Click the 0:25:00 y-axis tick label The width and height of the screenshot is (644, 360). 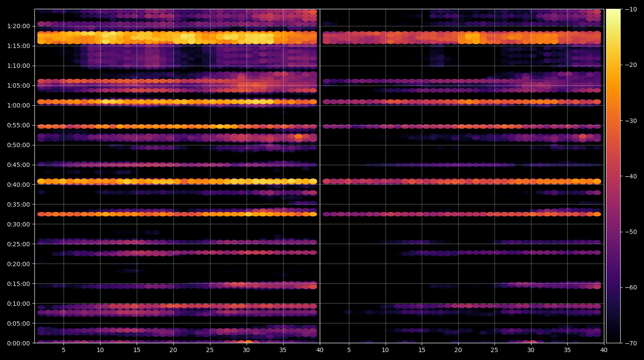19,244
